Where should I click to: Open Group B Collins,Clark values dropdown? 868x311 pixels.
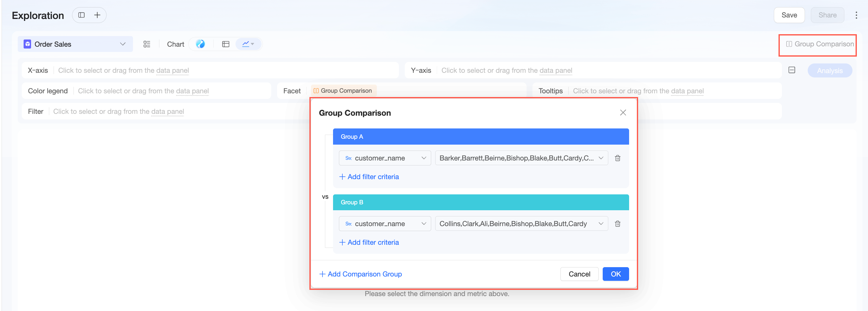pyautogui.click(x=522, y=224)
